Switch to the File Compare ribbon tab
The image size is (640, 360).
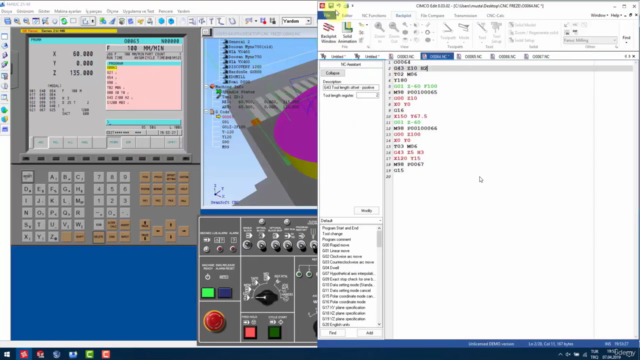pos(432,16)
